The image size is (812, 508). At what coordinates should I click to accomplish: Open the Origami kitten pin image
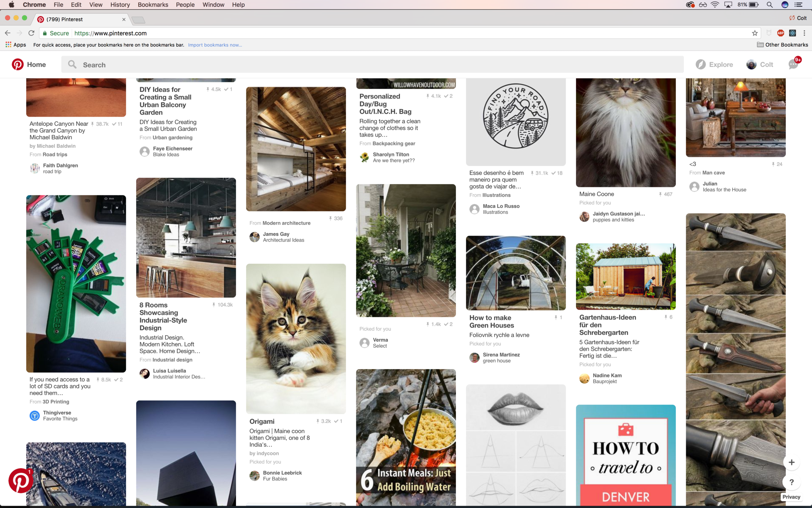296,338
